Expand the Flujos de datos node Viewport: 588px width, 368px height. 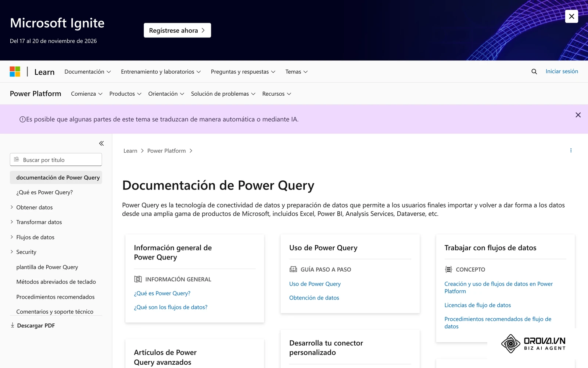click(12, 237)
